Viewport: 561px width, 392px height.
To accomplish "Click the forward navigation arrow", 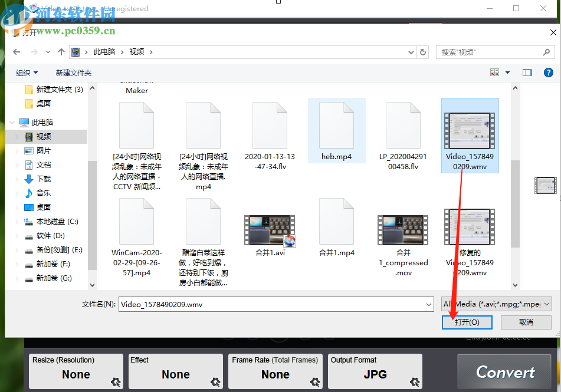I will [x=34, y=52].
